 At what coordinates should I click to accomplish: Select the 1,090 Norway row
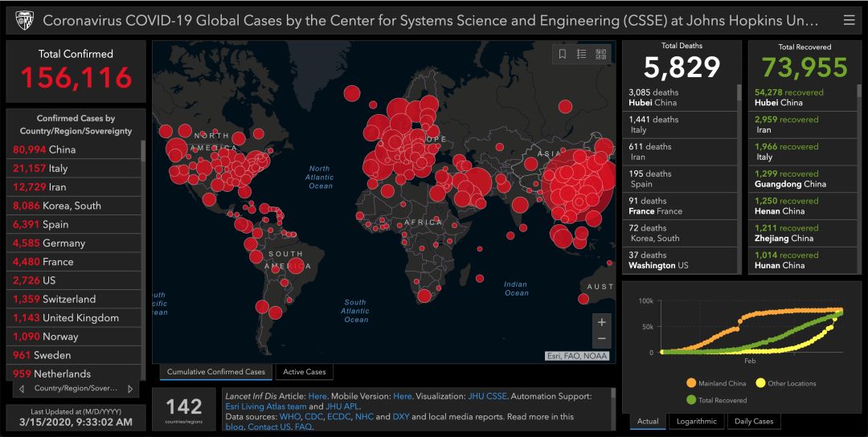[74, 337]
